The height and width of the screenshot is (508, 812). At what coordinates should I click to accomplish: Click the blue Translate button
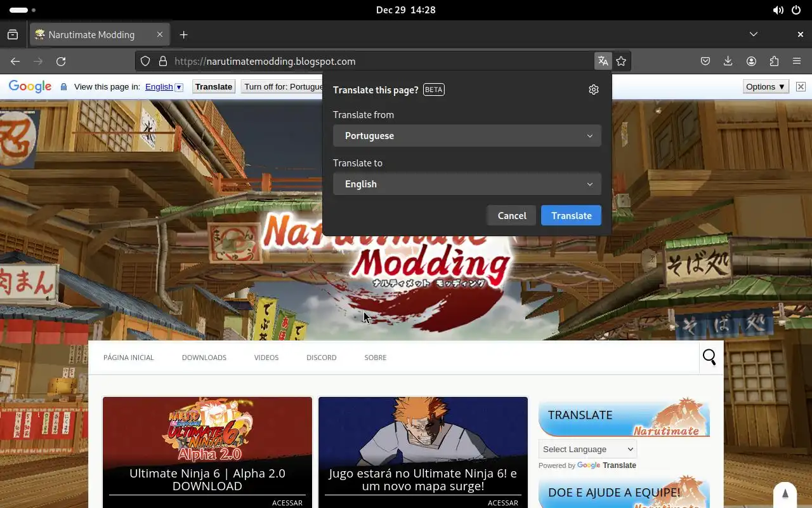pos(571,216)
